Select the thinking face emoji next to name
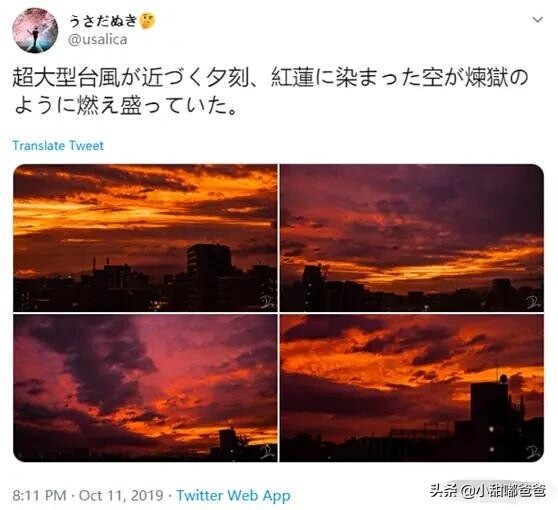558x510 pixels. (x=148, y=21)
